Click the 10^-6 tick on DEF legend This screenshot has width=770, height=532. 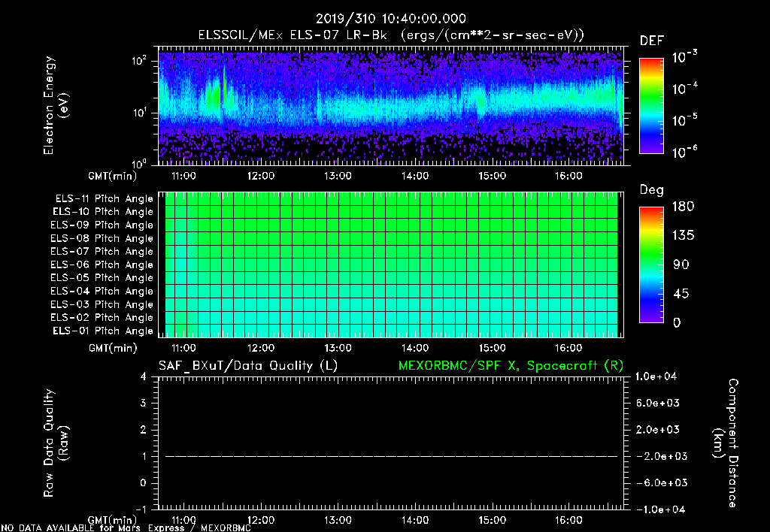tap(684, 152)
